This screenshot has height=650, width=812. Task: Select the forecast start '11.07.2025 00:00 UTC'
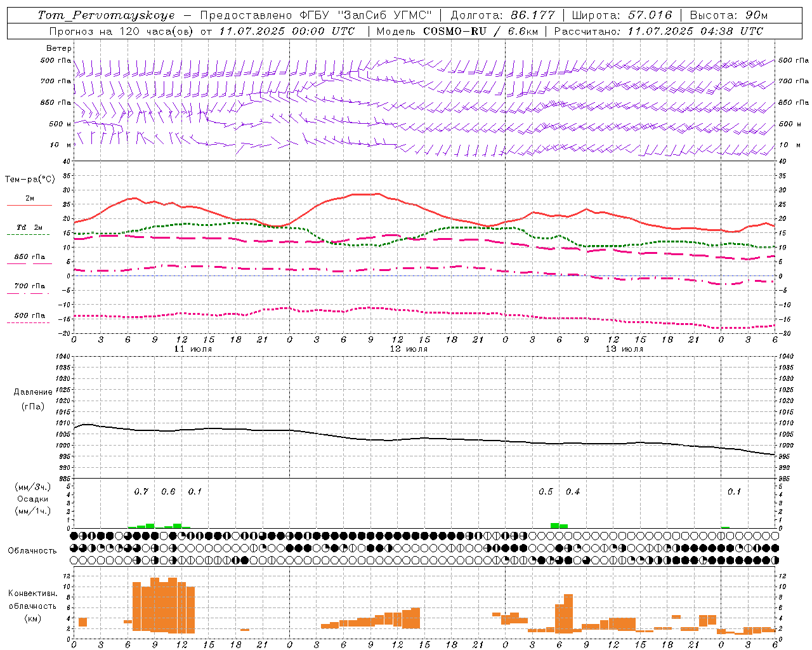point(287,31)
